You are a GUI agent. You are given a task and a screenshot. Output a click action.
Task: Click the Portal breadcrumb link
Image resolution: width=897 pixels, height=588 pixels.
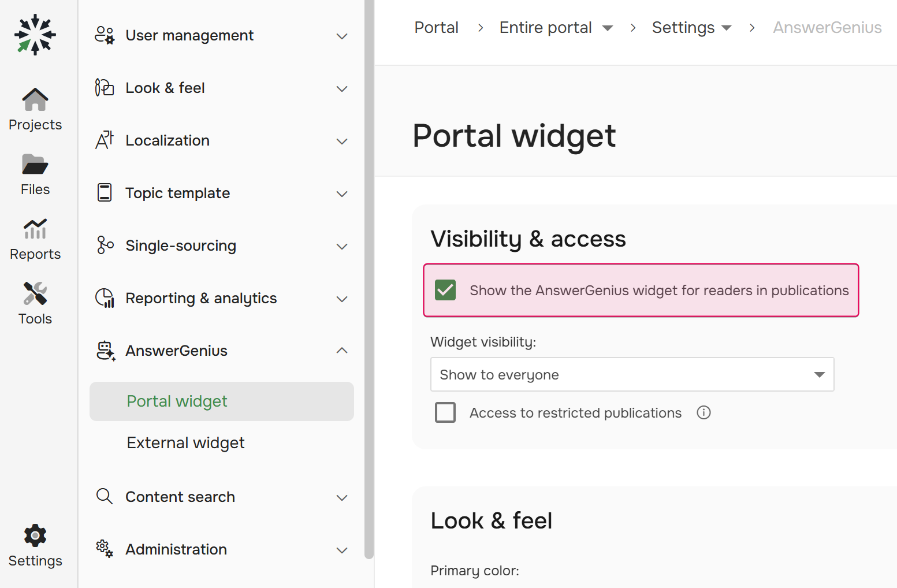[x=436, y=27]
